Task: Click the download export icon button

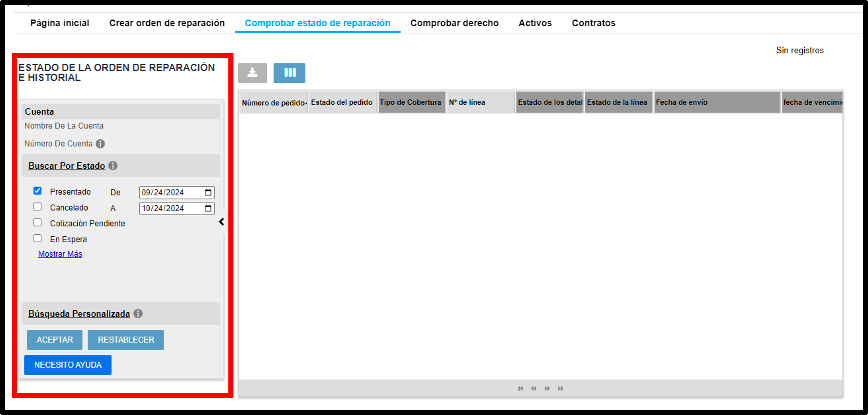Action: pyautogui.click(x=252, y=73)
